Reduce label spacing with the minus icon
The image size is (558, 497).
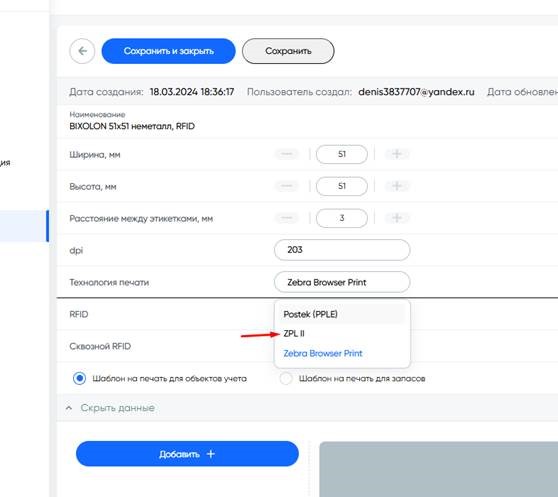coord(286,218)
